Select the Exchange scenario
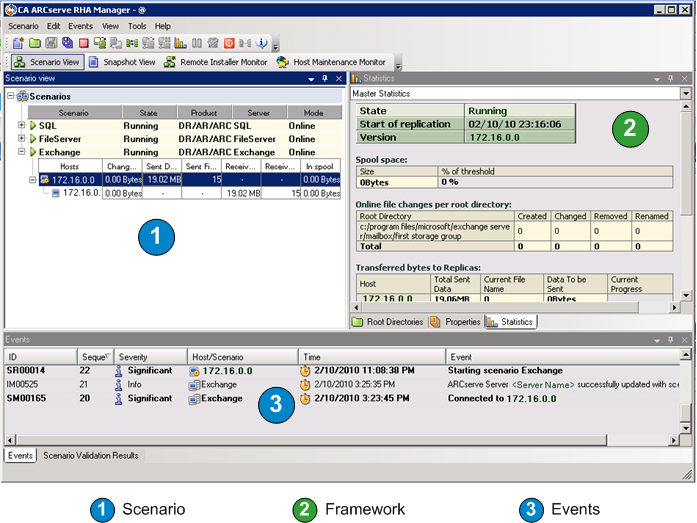This screenshot has height=523, width=697. (x=185, y=152)
